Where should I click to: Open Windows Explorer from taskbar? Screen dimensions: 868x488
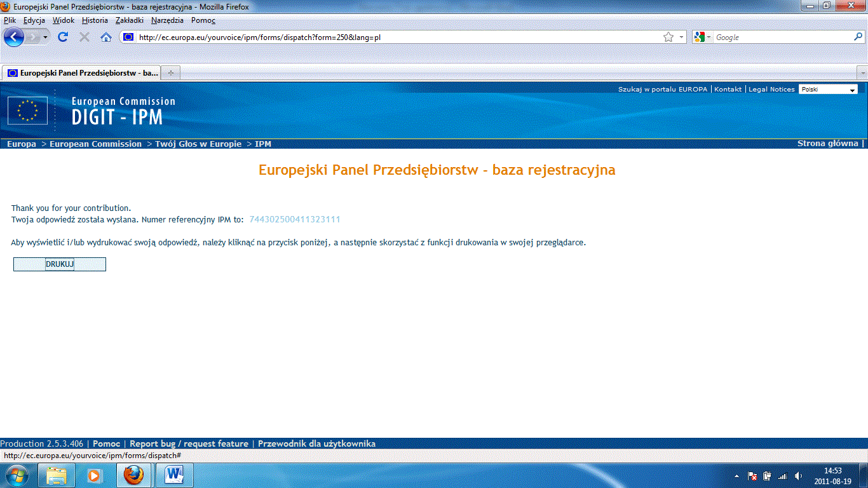tap(57, 475)
